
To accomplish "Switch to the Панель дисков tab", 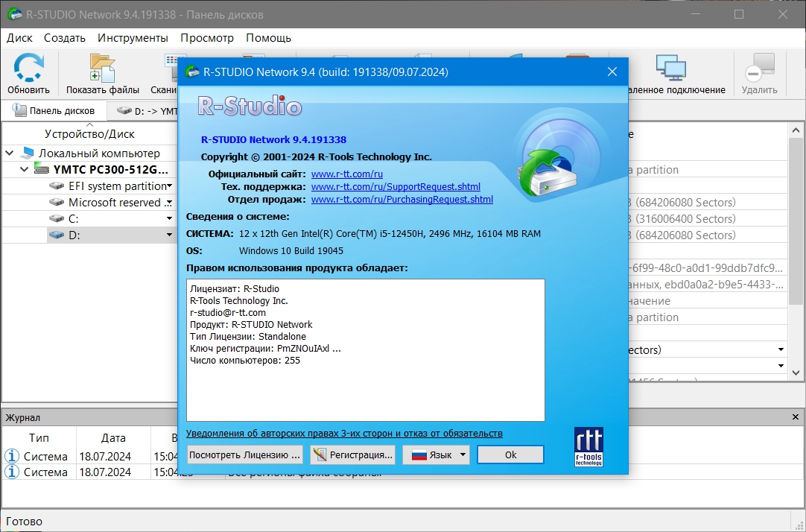I will pos(54,110).
